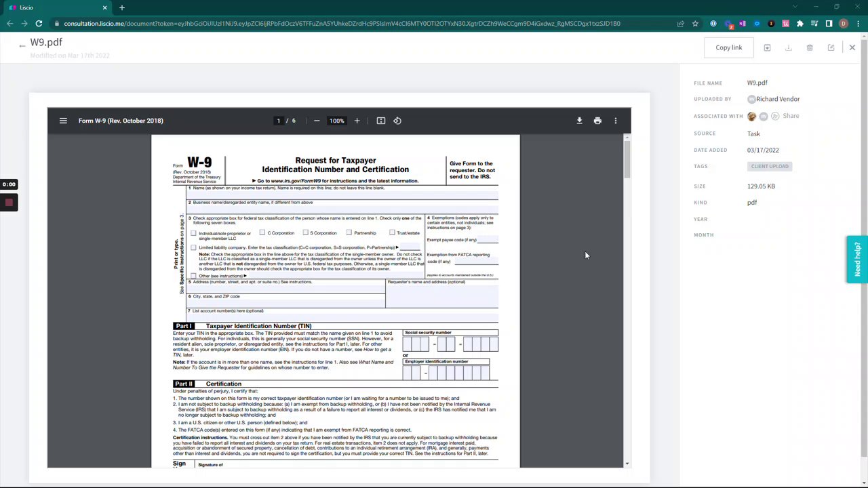Screen dimensions: 868x488
Task: Open the PDF viewer more actions menu
Action: click(616, 121)
